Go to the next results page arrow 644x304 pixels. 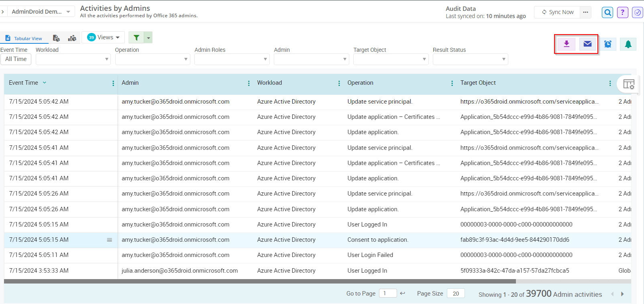pyautogui.click(x=622, y=294)
